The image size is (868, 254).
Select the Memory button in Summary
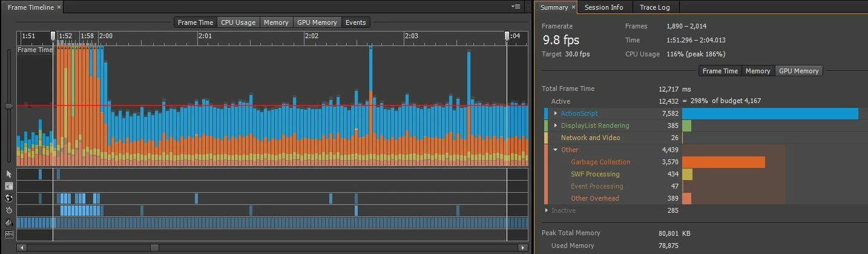pyautogui.click(x=758, y=71)
